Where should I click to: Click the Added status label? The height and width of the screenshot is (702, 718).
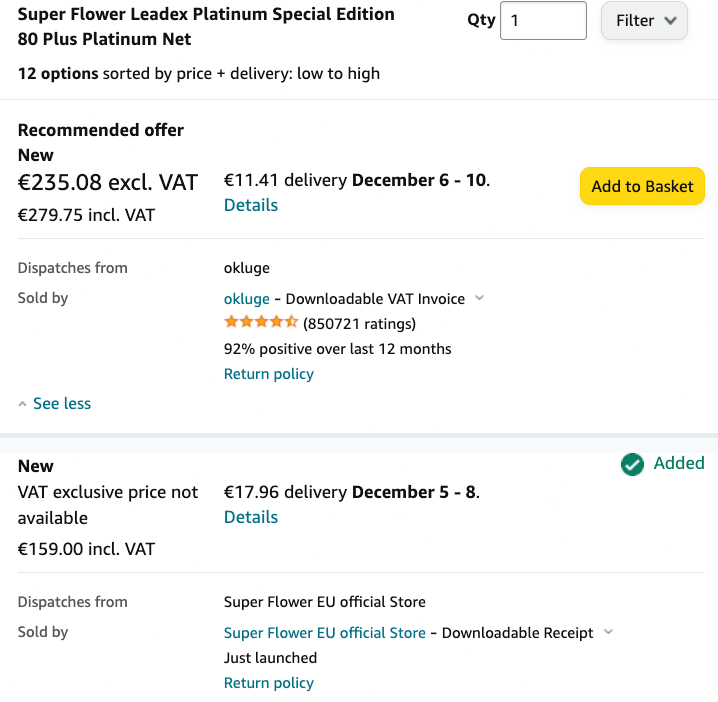coord(679,463)
